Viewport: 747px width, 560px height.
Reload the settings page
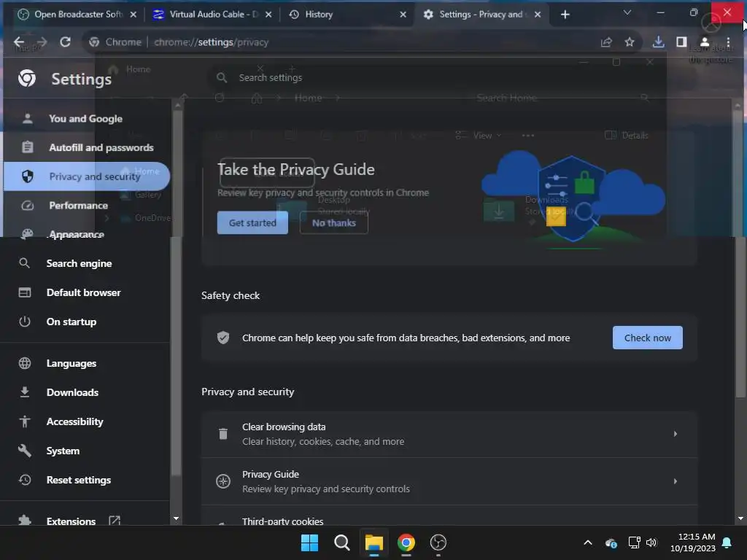(x=65, y=42)
